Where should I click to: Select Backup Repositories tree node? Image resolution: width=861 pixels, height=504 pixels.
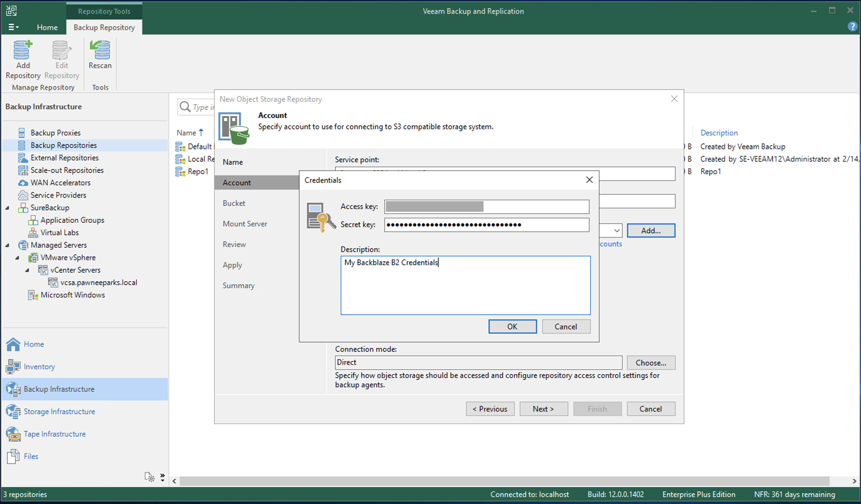pyautogui.click(x=64, y=145)
